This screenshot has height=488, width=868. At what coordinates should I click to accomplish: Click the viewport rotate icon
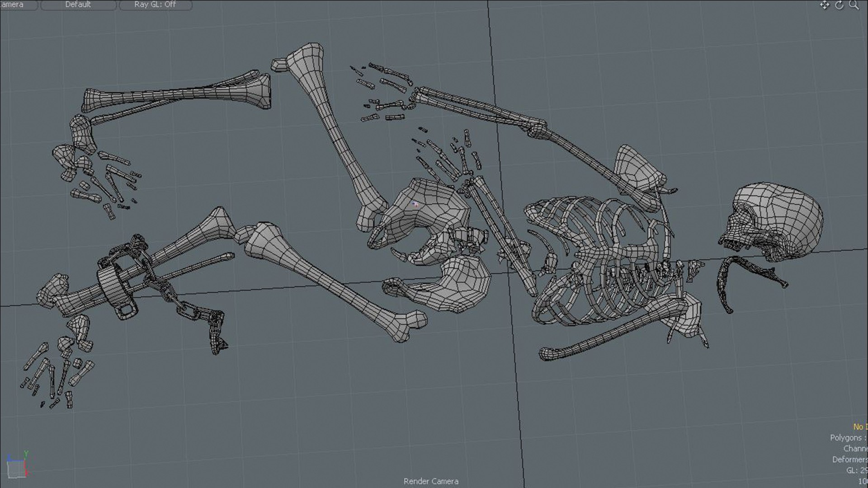(x=839, y=5)
